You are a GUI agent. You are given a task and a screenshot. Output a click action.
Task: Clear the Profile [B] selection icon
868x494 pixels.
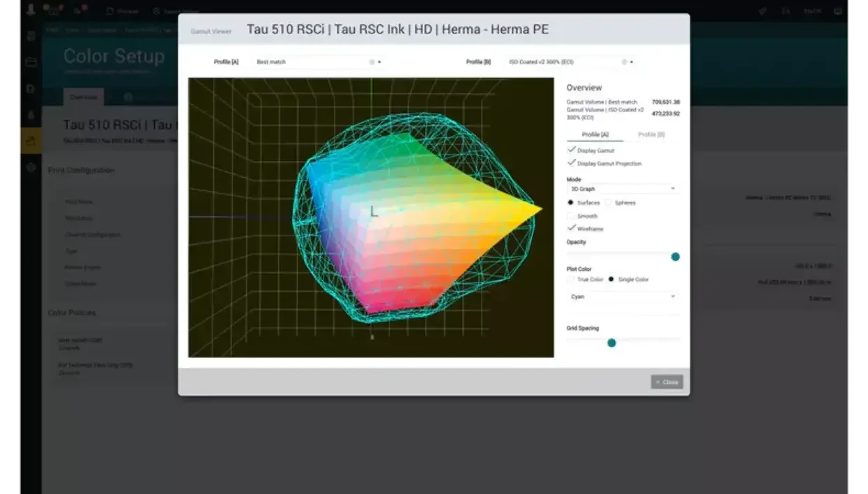pyautogui.click(x=624, y=62)
